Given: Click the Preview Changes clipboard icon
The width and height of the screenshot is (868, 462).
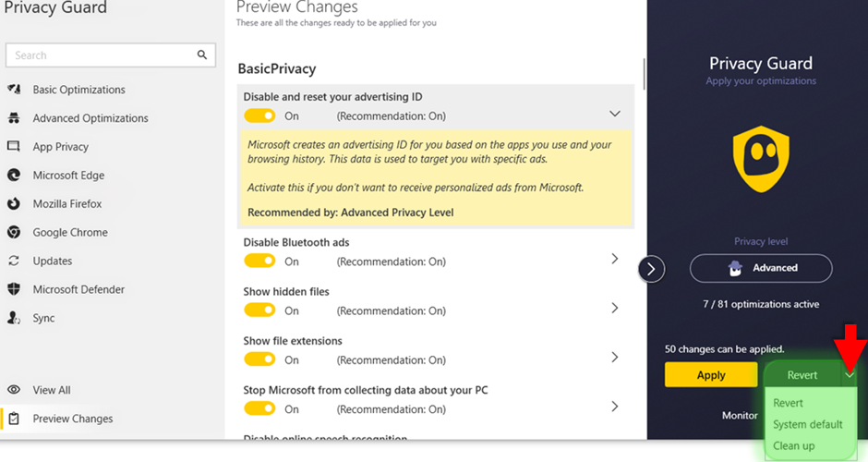Looking at the screenshot, I should [14, 419].
